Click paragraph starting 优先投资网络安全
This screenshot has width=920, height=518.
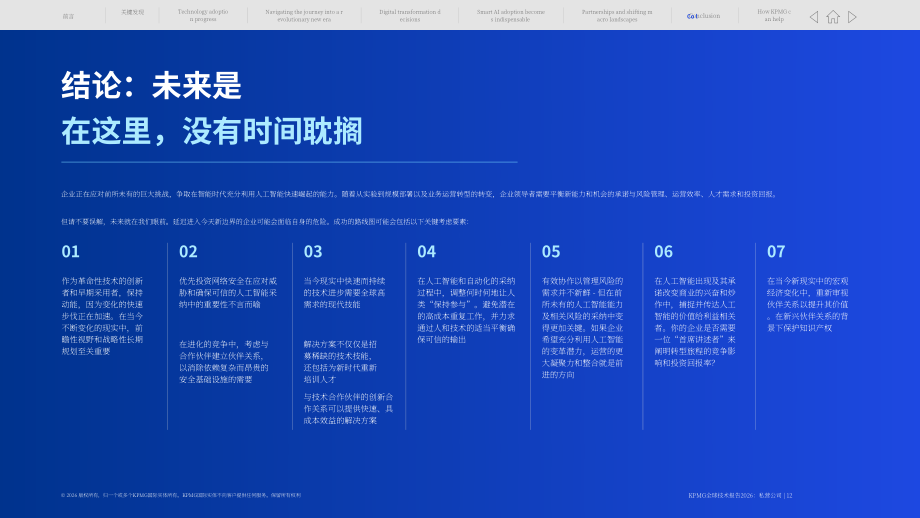pos(228,293)
